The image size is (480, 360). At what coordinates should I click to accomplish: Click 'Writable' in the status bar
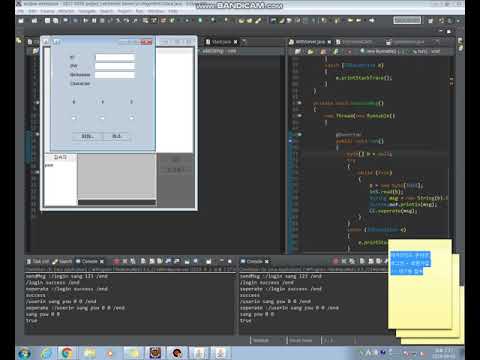pos(261,340)
